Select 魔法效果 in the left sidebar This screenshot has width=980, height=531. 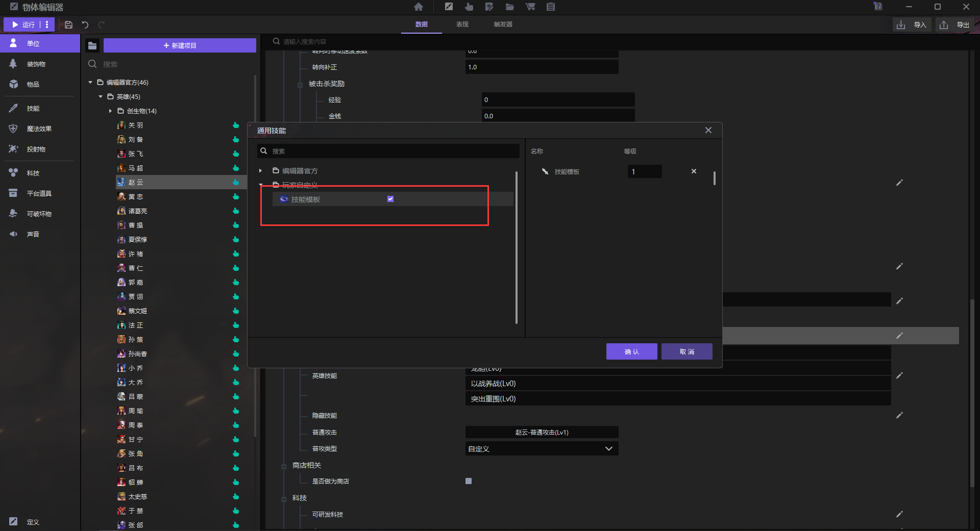coord(40,129)
